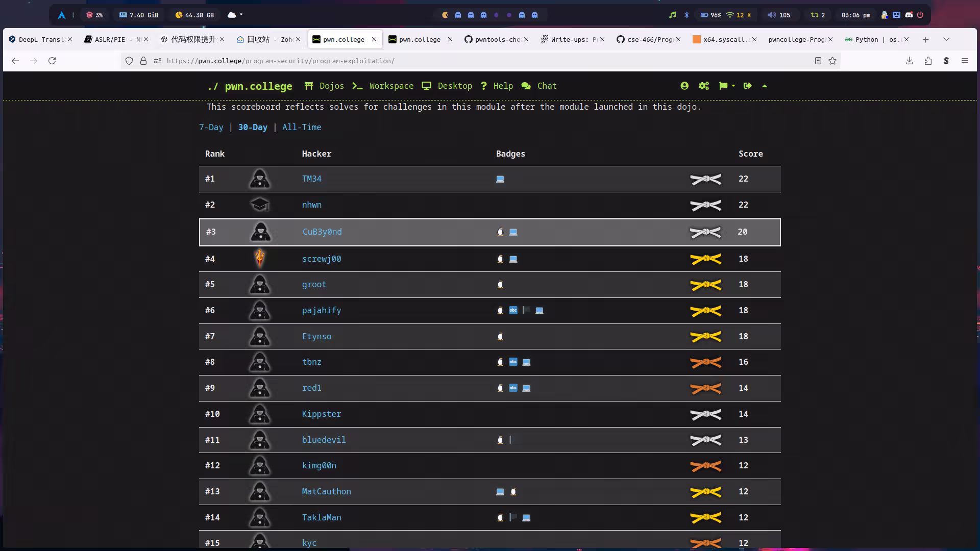Click the URL address field
This screenshot has height=551, width=980.
pos(459,61)
